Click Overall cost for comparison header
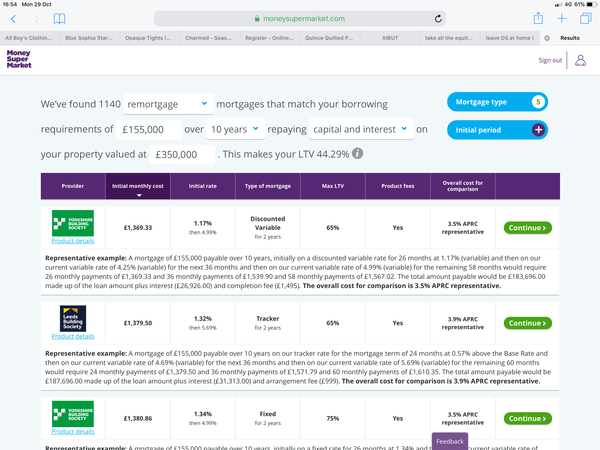 click(x=463, y=186)
